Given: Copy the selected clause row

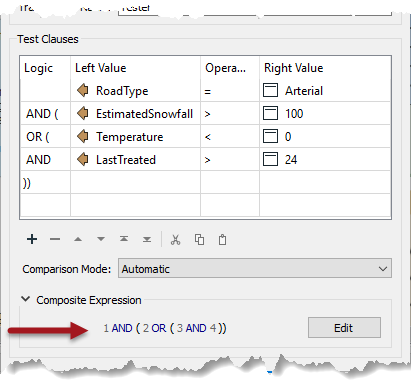Looking at the screenshot, I should click(x=199, y=239).
